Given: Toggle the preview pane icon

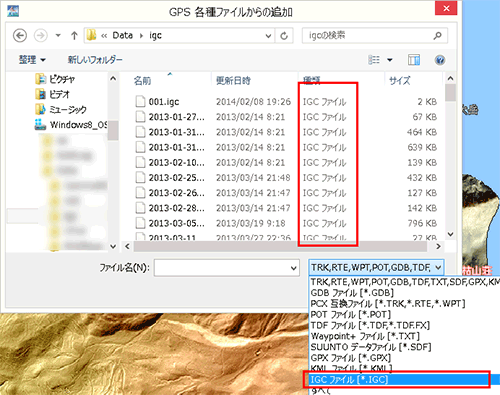Looking at the screenshot, I should 414,60.
